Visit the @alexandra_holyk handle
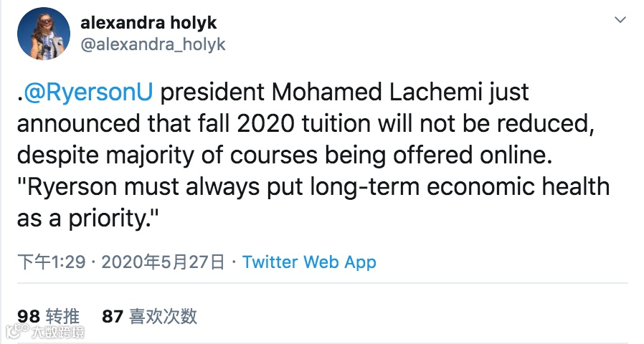The width and height of the screenshot is (644, 344). 153,44
